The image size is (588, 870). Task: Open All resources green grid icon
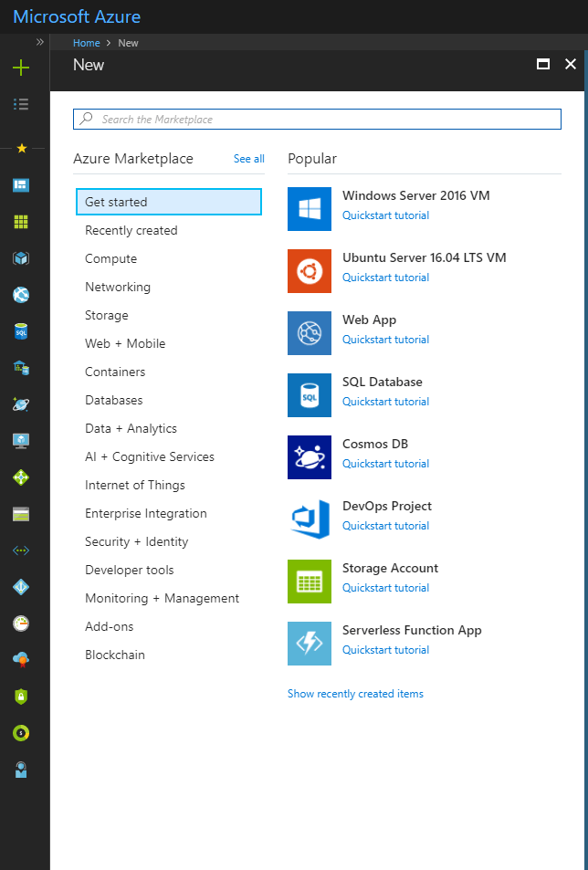(21, 222)
